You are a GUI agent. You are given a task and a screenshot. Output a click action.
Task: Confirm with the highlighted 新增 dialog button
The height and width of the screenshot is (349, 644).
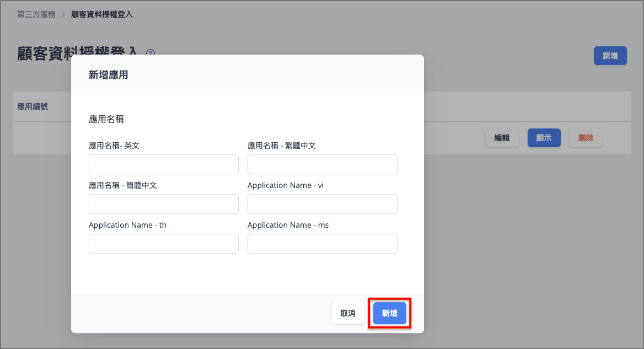point(390,313)
